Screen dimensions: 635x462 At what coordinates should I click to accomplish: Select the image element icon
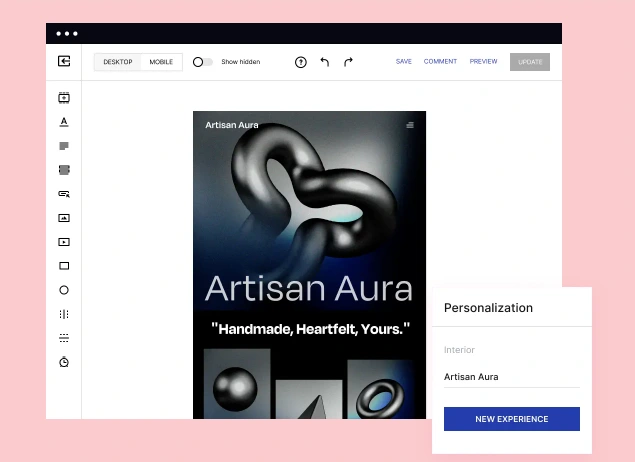click(x=64, y=218)
